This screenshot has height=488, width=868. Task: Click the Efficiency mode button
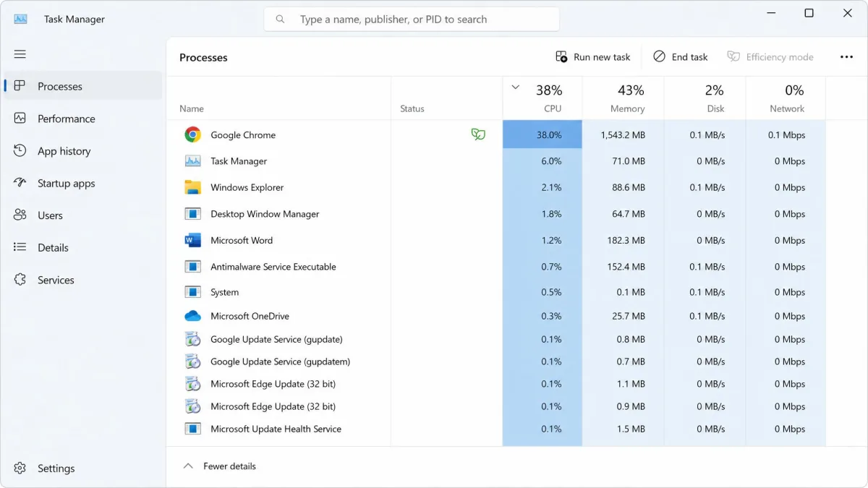click(770, 57)
